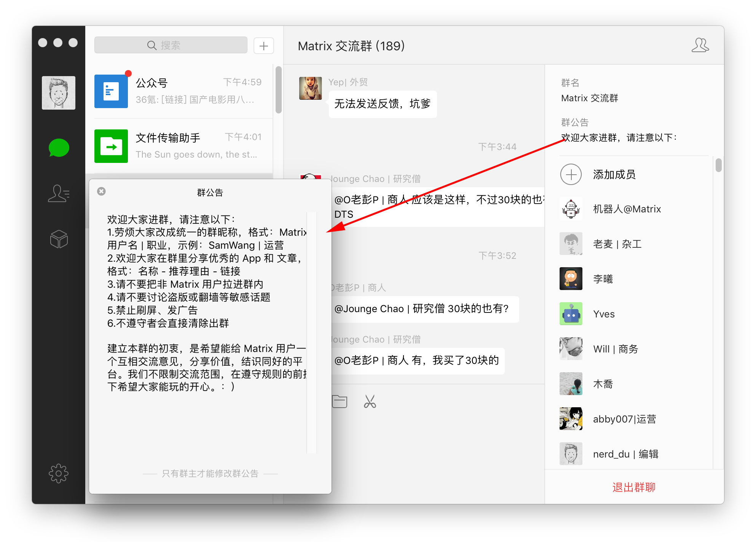The height and width of the screenshot is (542, 756).
Task: Click the screenshot scissors icon
Action: (x=370, y=401)
